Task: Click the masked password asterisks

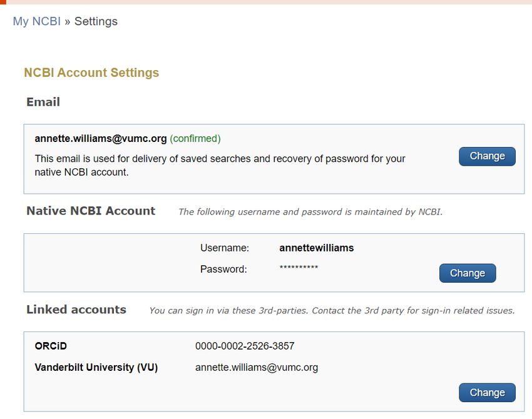Action: [299, 268]
